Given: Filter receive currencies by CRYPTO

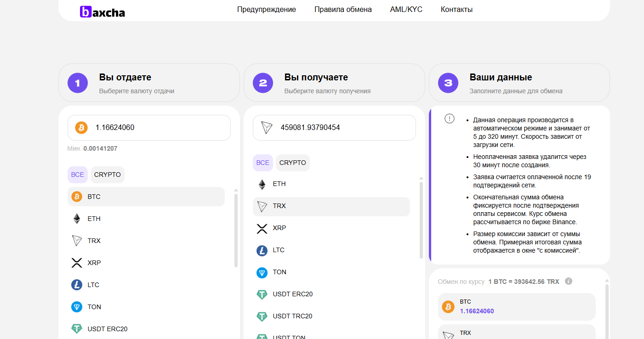Looking at the screenshot, I should coord(293,163).
